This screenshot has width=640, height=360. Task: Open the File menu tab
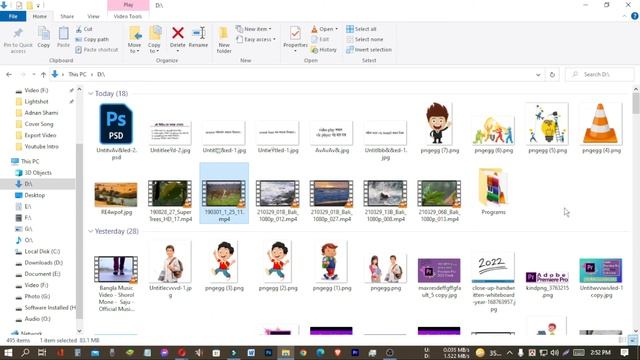13,16
